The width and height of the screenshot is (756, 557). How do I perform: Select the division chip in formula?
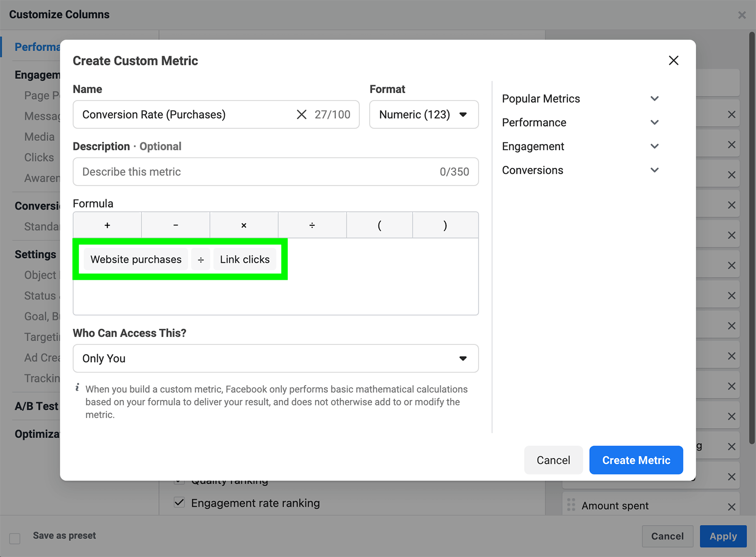(x=201, y=259)
